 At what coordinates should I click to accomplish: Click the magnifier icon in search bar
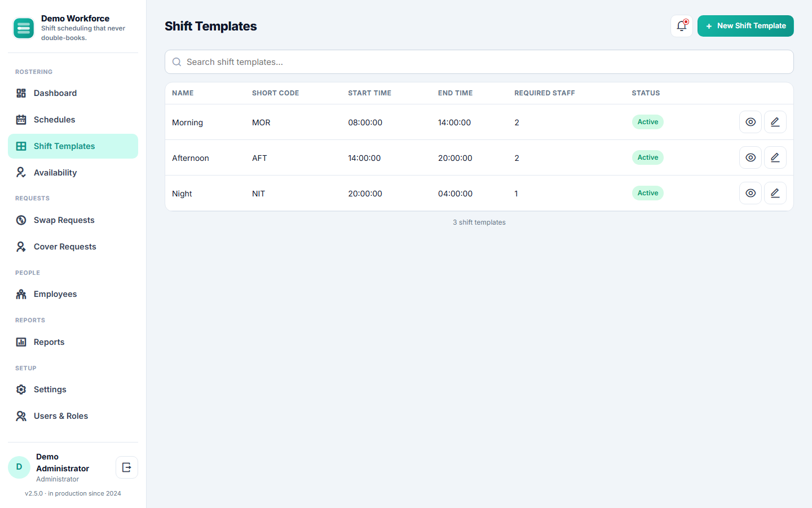(176, 62)
